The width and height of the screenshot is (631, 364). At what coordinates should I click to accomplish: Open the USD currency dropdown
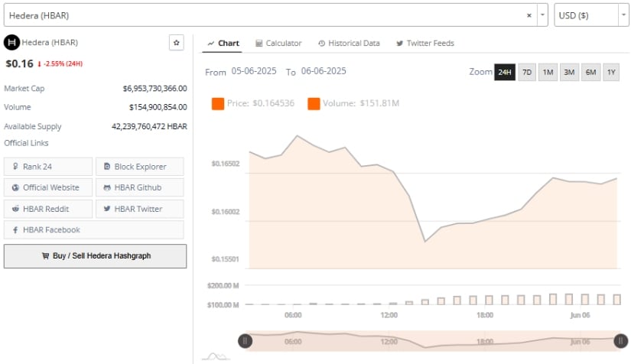click(592, 15)
